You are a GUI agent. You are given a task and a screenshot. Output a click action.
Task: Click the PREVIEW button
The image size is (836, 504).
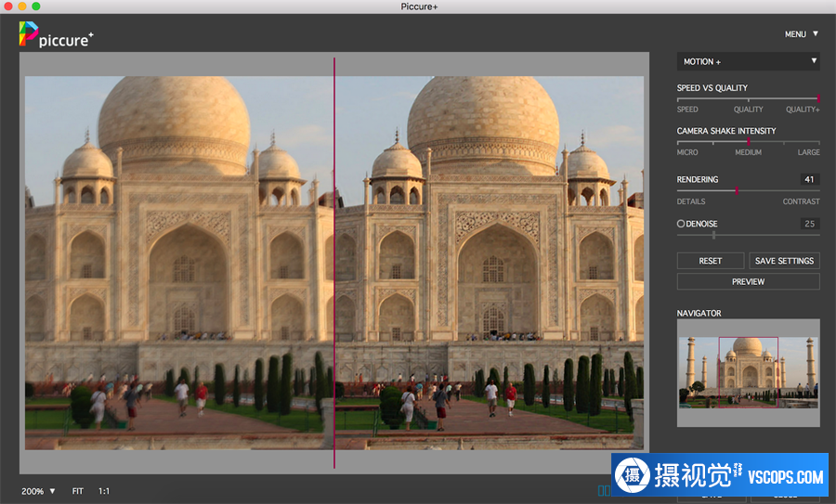click(x=748, y=281)
